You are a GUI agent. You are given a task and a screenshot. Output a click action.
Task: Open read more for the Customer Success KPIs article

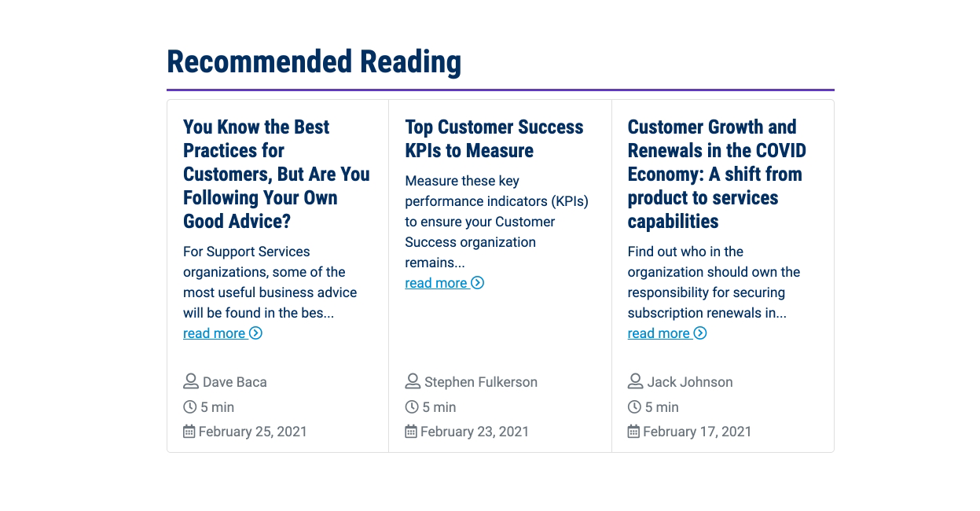click(444, 283)
